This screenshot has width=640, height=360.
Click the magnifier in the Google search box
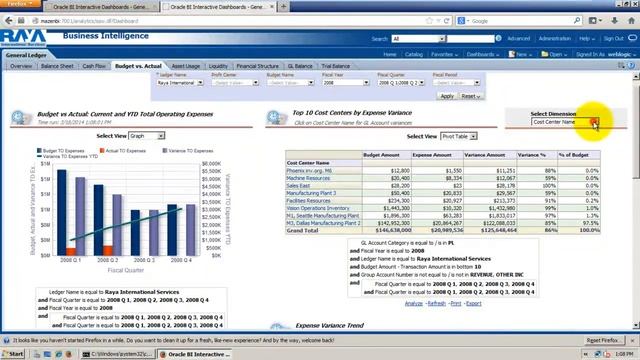click(x=577, y=20)
